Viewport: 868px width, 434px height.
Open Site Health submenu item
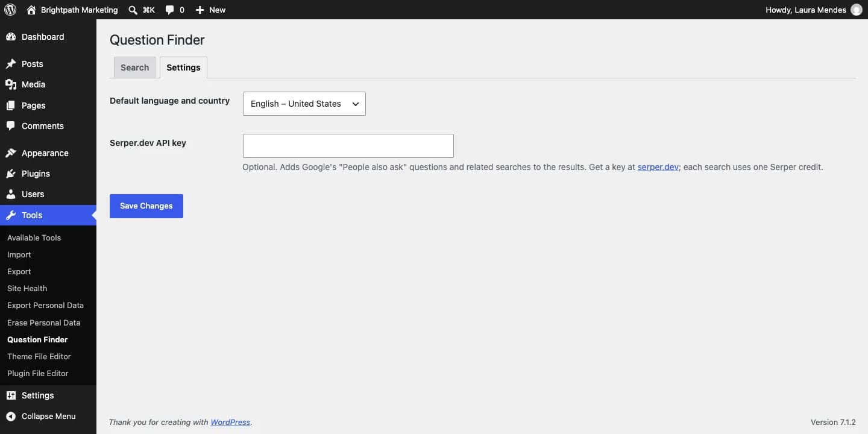[x=27, y=288]
